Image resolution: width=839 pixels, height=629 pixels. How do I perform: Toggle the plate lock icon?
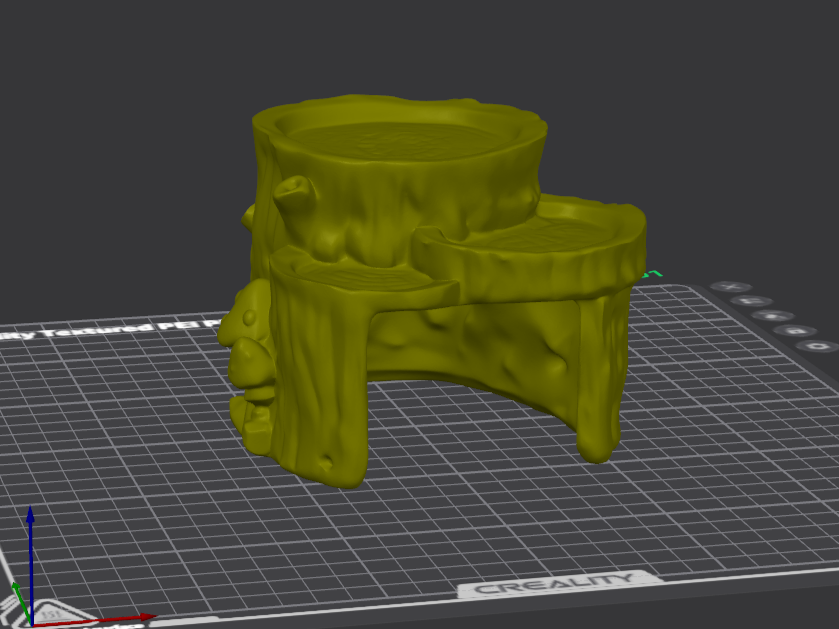pos(795,331)
